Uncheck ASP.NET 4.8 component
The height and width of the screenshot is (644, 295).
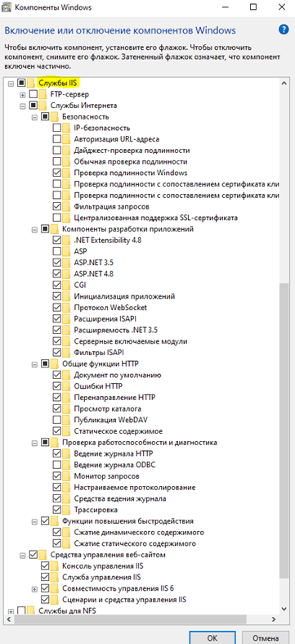click(x=57, y=273)
